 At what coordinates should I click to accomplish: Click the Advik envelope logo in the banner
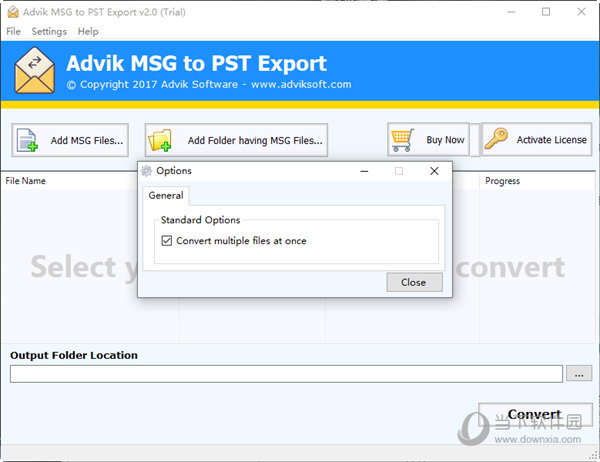34,70
